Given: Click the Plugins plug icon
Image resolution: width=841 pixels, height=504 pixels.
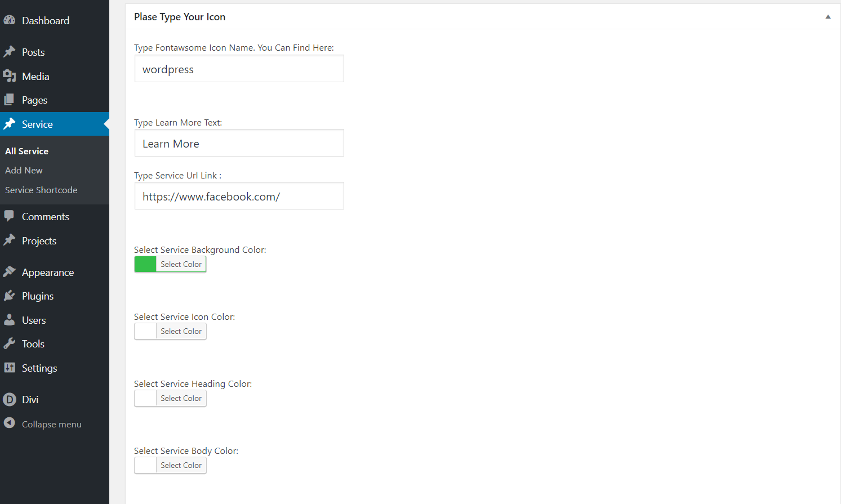Looking at the screenshot, I should pos(10,296).
